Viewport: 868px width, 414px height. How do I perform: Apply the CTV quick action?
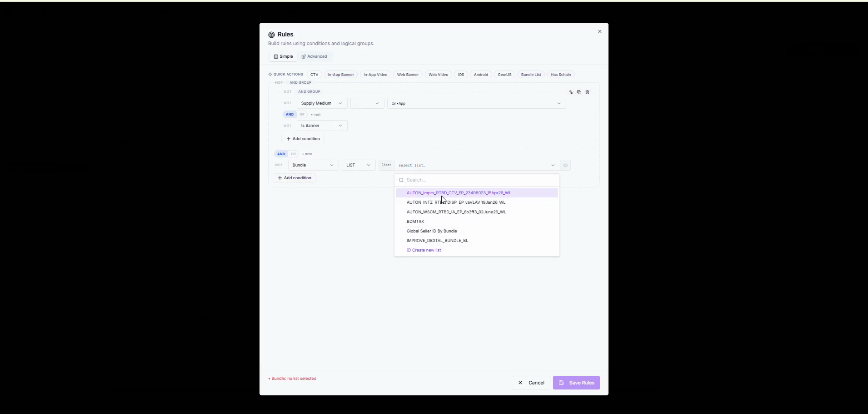tap(314, 75)
